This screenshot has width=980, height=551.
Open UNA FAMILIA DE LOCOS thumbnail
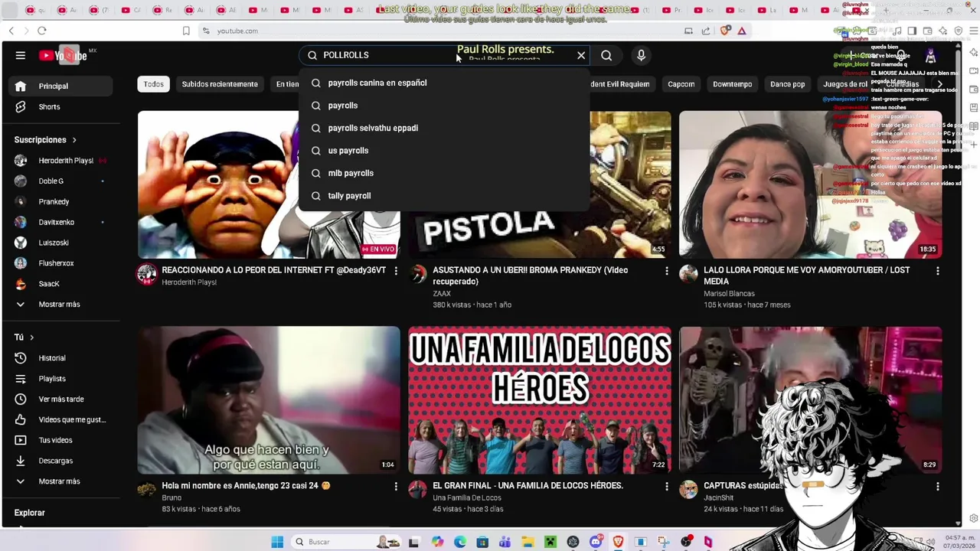click(540, 400)
